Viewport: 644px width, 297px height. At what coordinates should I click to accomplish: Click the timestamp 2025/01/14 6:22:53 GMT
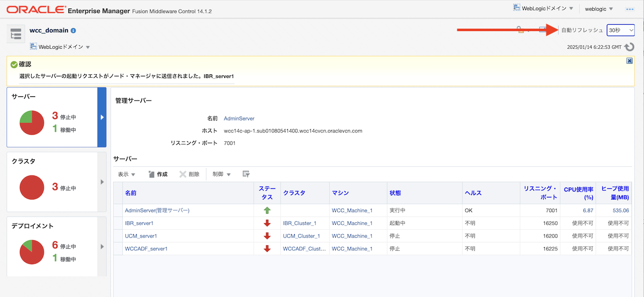coord(594,48)
